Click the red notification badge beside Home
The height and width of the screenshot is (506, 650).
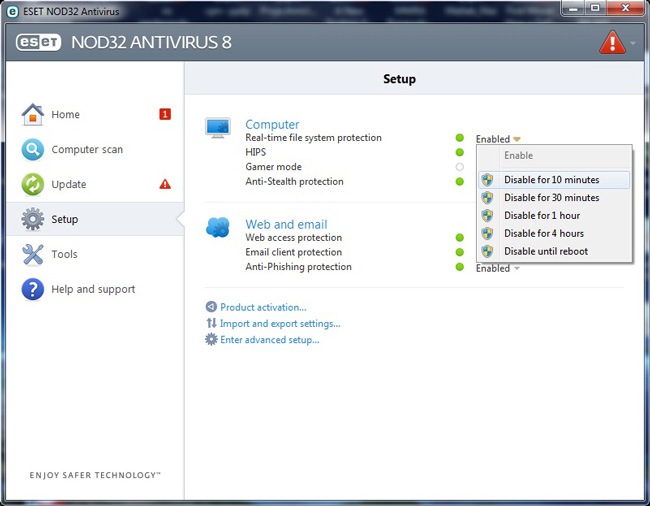click(x=165, y=114)
